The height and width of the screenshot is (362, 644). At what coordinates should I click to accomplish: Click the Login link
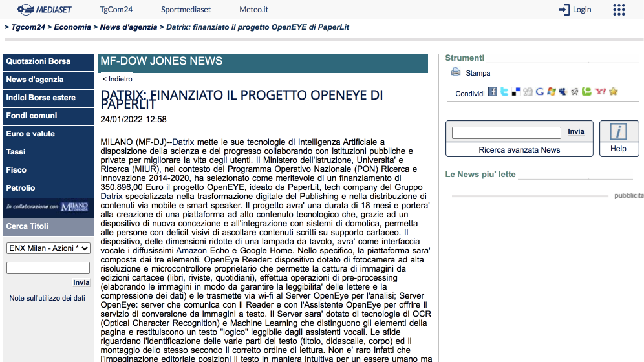(x=581, y=10)
